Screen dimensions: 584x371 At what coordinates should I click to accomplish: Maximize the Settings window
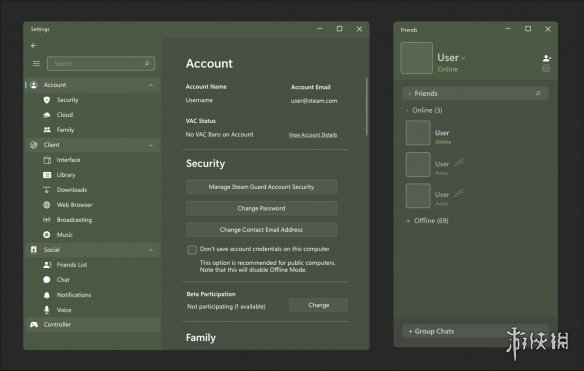339,29
